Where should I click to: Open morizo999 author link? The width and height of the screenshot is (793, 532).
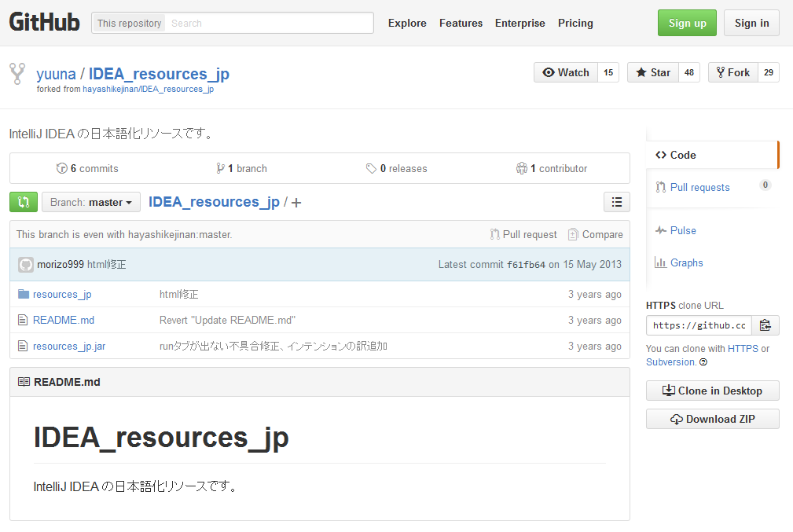point(61,265)
